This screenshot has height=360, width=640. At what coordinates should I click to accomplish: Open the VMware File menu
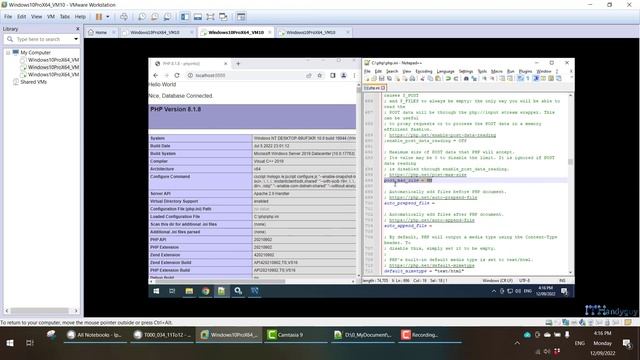tap(8, 17)
